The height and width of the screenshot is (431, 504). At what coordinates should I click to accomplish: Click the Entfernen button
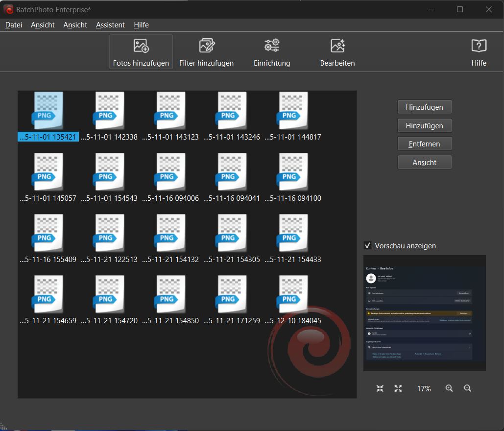click(x=424, y=144)
